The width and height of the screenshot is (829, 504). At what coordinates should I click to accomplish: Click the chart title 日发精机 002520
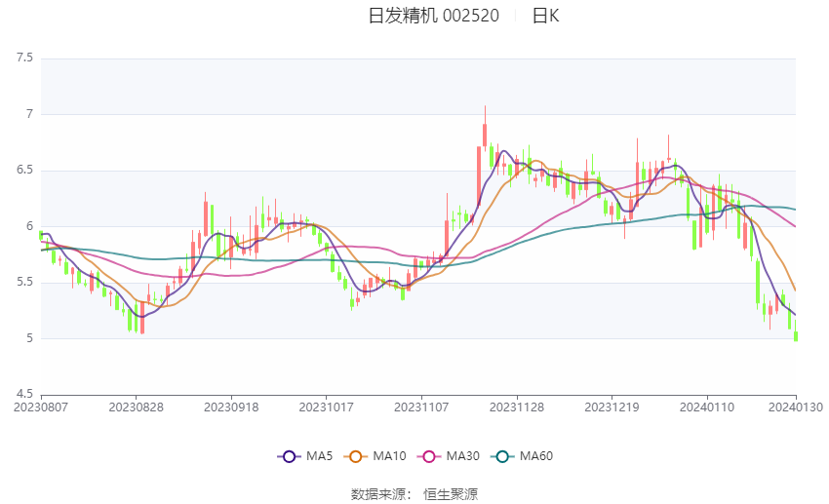434,16
